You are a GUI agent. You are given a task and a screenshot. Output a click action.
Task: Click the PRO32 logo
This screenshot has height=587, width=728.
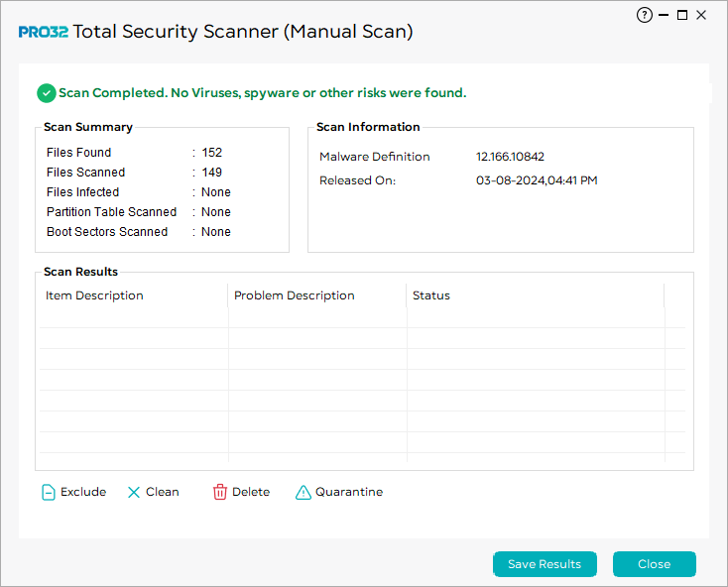click(43, 32)
